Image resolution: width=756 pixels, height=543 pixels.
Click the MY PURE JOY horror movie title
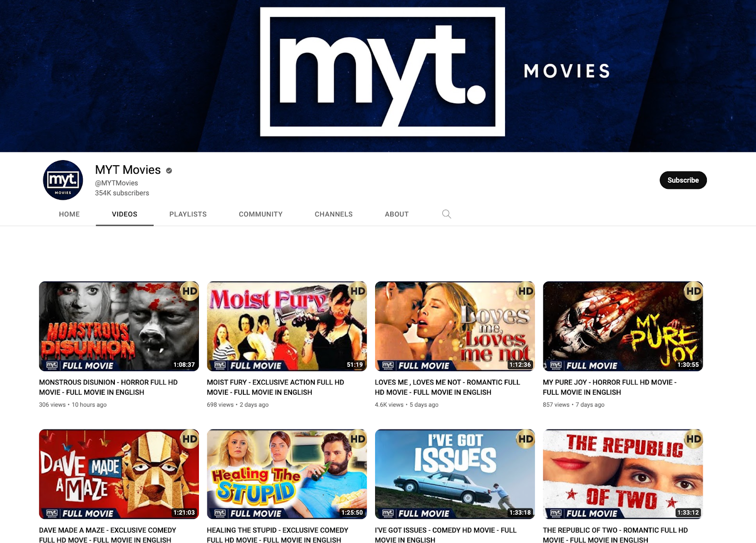[x=610, y=387]
